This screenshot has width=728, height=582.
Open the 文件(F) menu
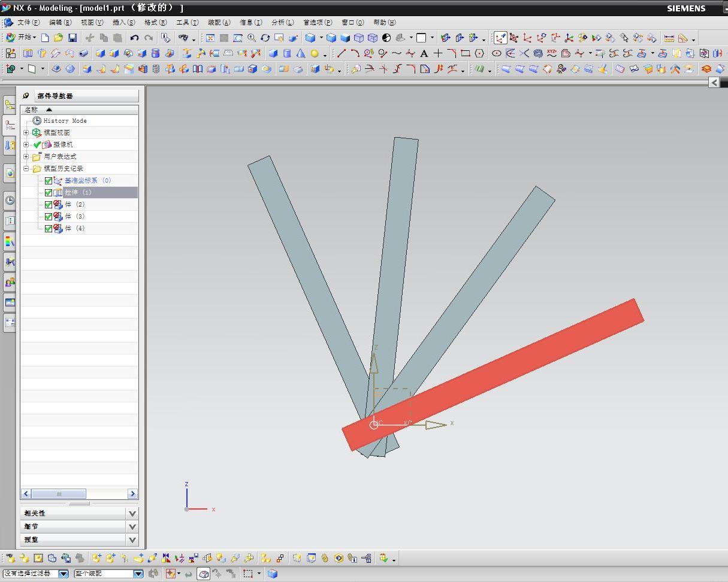coord(28,22)
